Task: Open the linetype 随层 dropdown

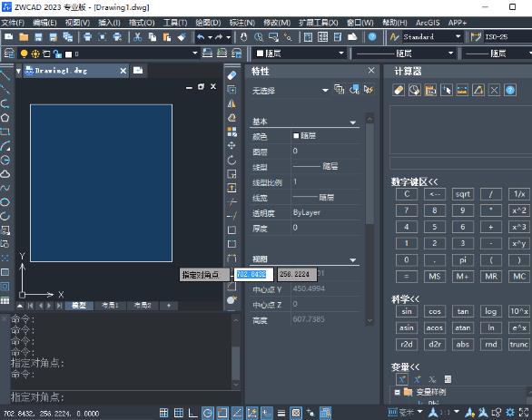Action: coord(451,53)
